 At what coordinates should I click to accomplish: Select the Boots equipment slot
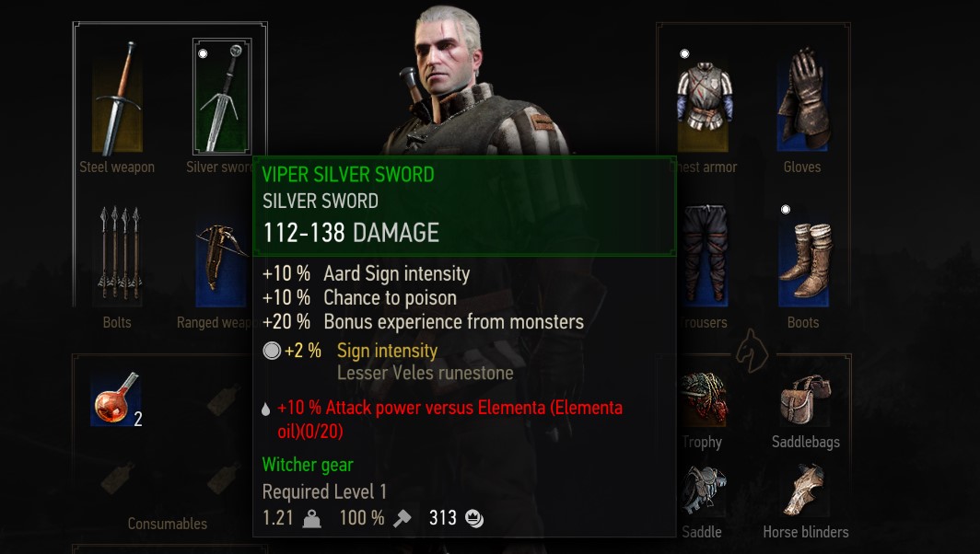click(804, 258)
